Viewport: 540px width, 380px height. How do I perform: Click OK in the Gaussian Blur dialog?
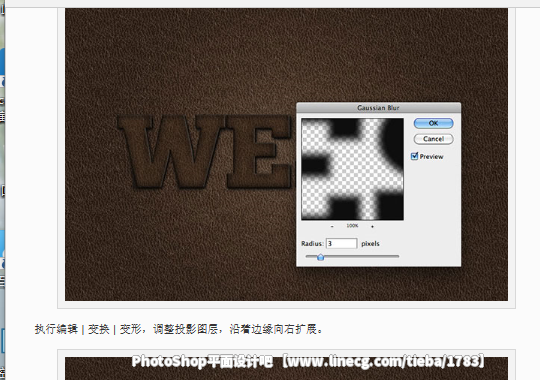pos(433,123)
